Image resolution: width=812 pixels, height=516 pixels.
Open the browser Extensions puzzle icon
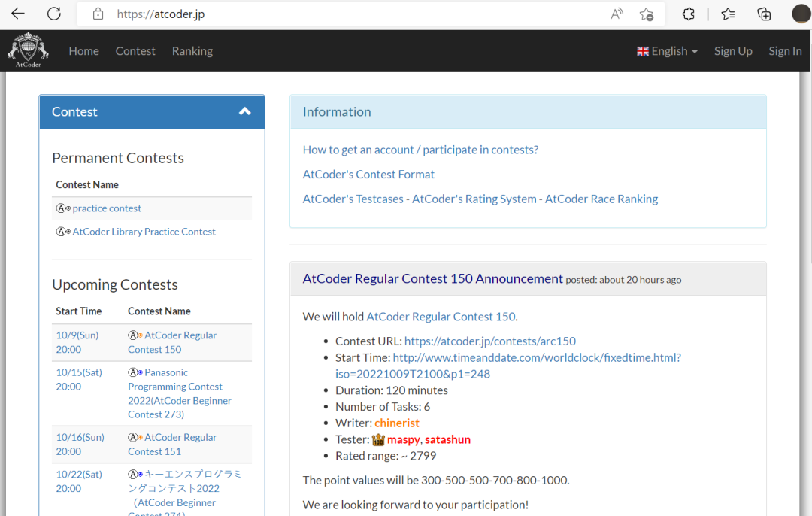point(688,14)
